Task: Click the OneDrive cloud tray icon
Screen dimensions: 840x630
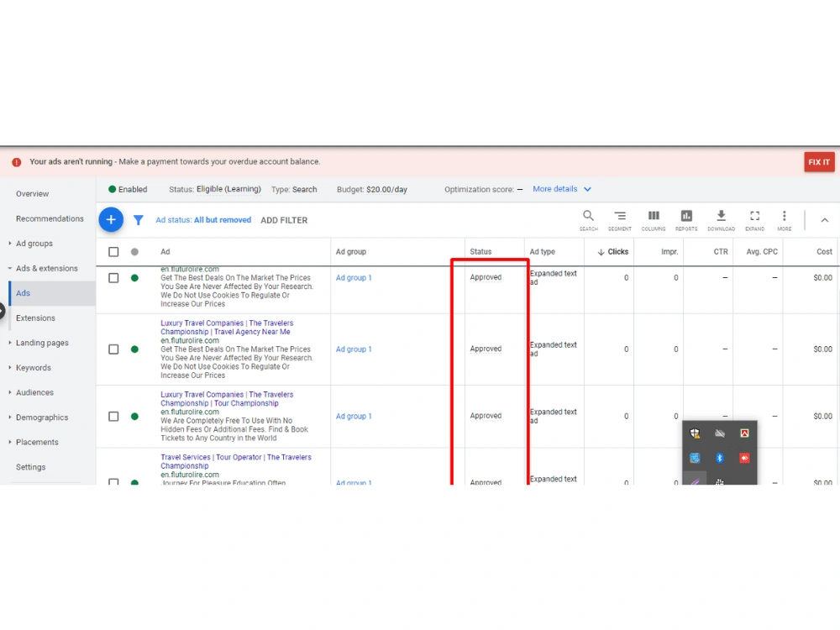Action: coord(720,433)
